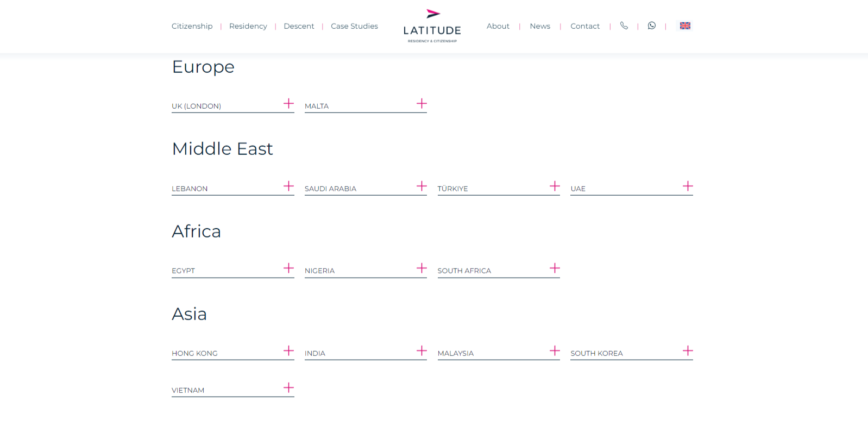Image resolution: width=868 pixels, height=426 pixels.
Task: Expand Nigeria office plus icon
Action: point(422,268)
